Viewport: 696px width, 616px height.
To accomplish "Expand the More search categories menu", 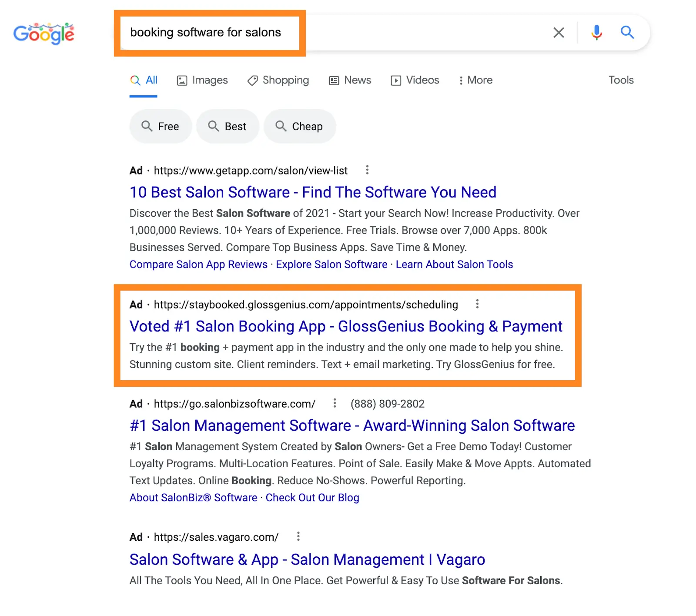I will click(x=475, y=80).
